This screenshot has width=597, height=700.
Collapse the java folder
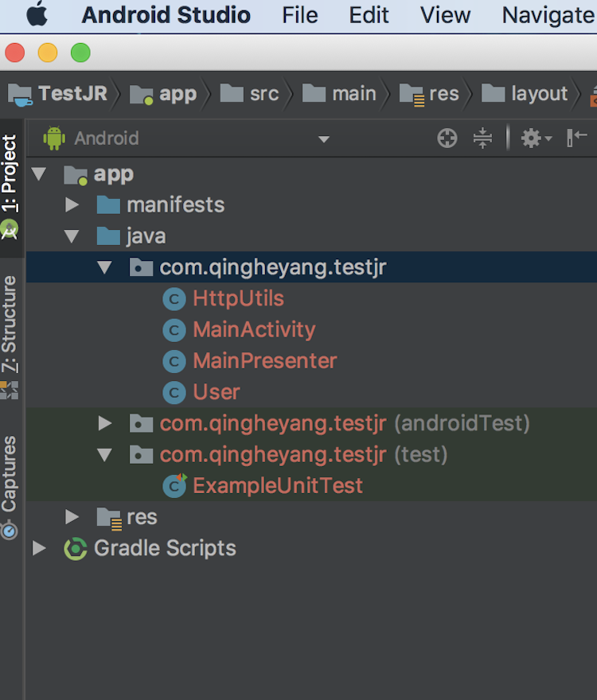[x=72, y=236]
